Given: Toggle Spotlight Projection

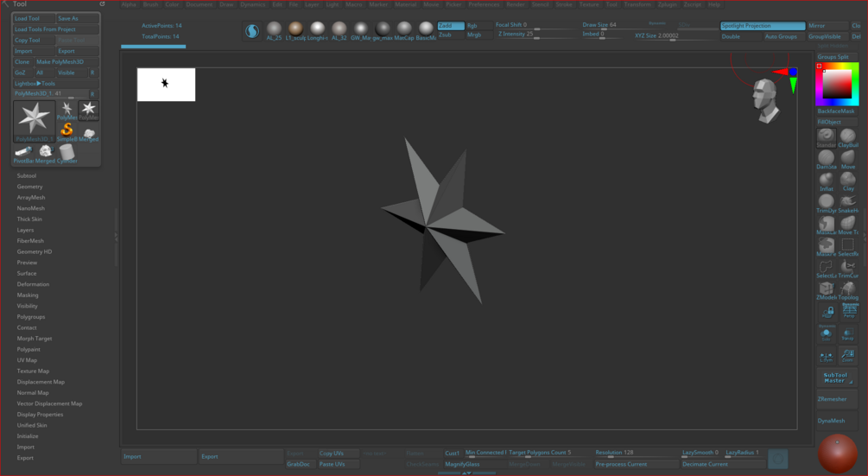Looking at the screenshot, I should 763,25.
